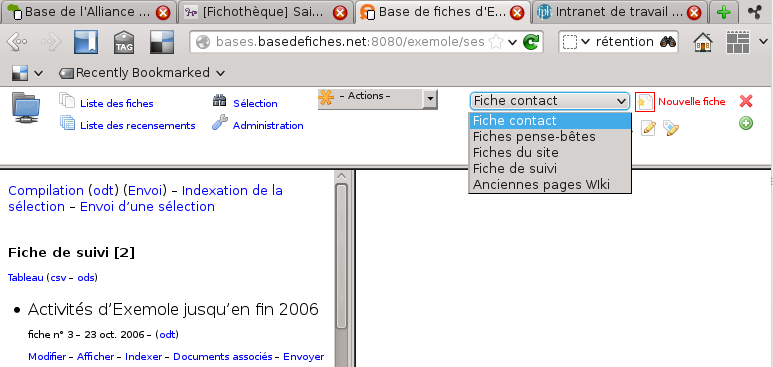The height and width of the screenshot is (367, 773).
Task: Switch to the Fichothèque tab
Action: click(266, 12)
